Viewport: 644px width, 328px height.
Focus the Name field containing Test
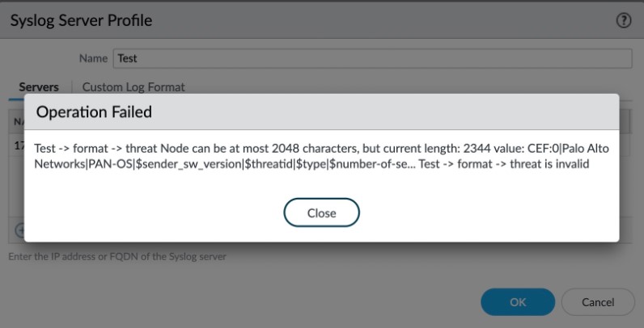pos(372,58)
